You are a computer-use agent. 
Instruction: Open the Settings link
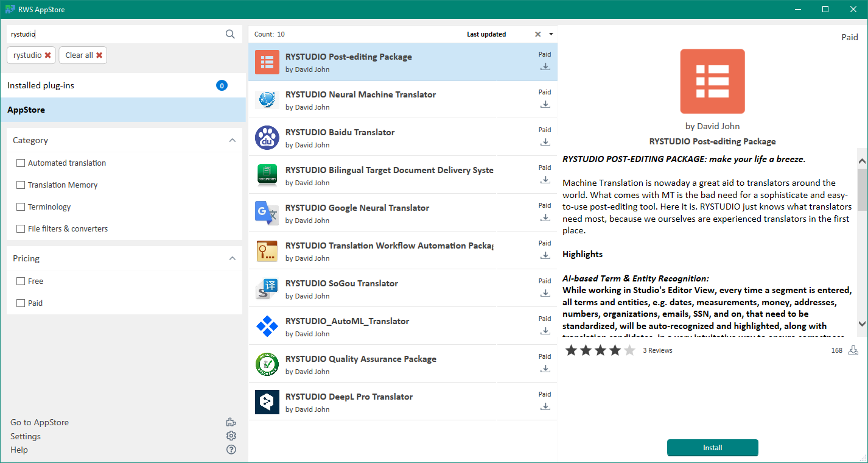tap(26, 436)
